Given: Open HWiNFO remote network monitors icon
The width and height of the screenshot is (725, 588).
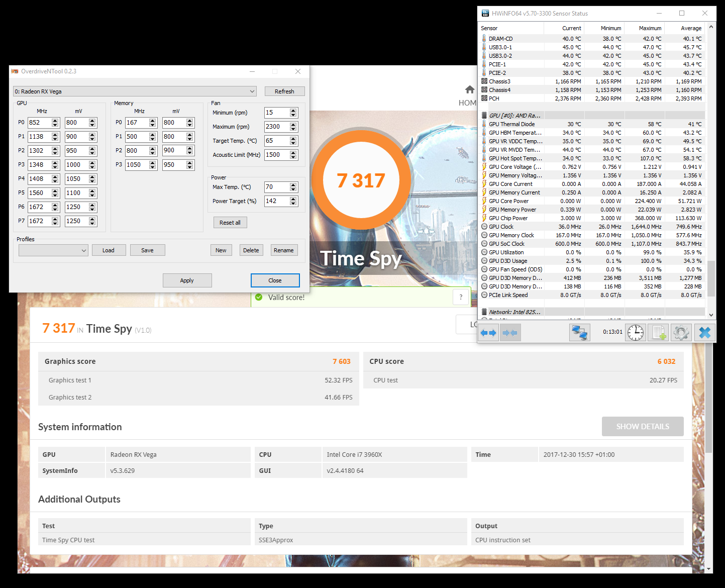Looking at the screenshot, I should (579, 333).
